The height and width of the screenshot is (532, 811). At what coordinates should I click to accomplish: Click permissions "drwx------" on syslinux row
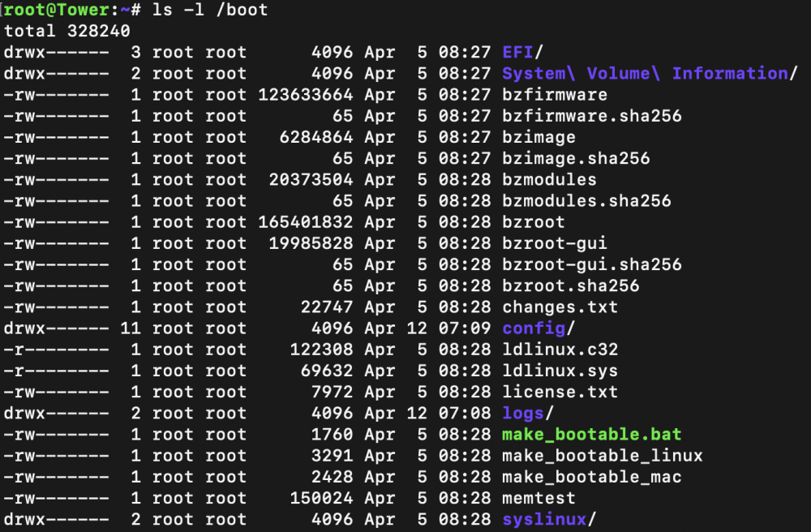(57, 519)
